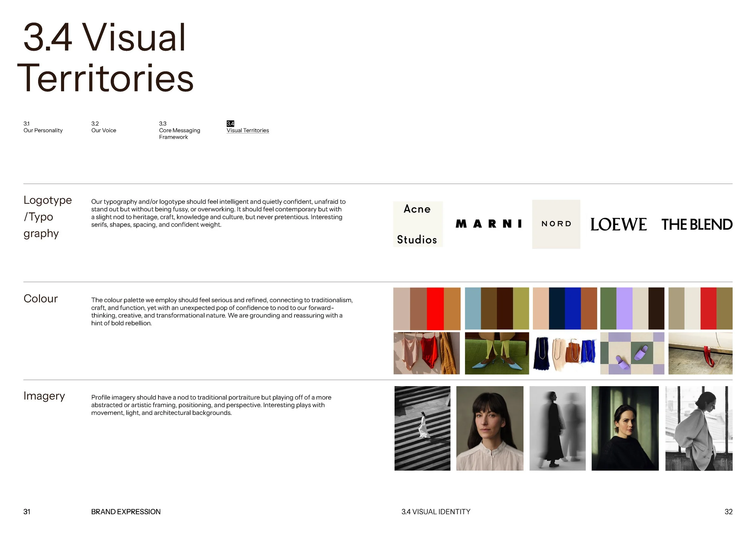Click the BRAND EXPRESSION footer label

click(126, 512)
